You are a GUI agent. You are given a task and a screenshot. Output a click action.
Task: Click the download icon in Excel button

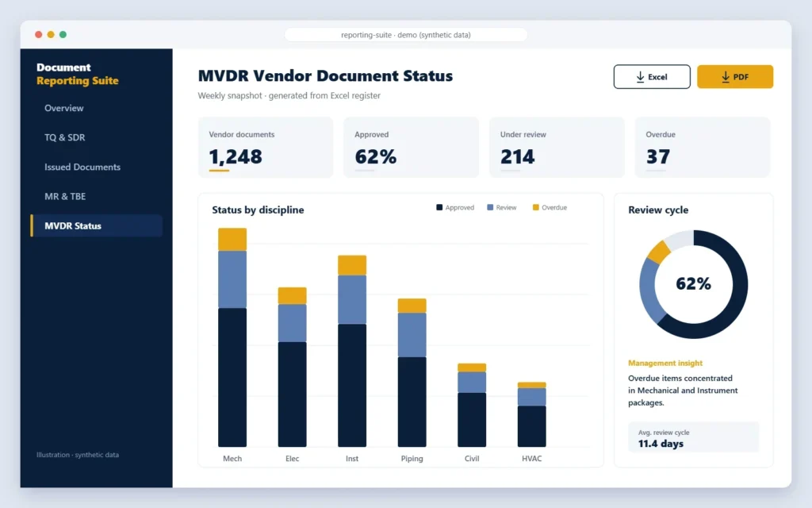pyautogui.click(x=640, y=77)
